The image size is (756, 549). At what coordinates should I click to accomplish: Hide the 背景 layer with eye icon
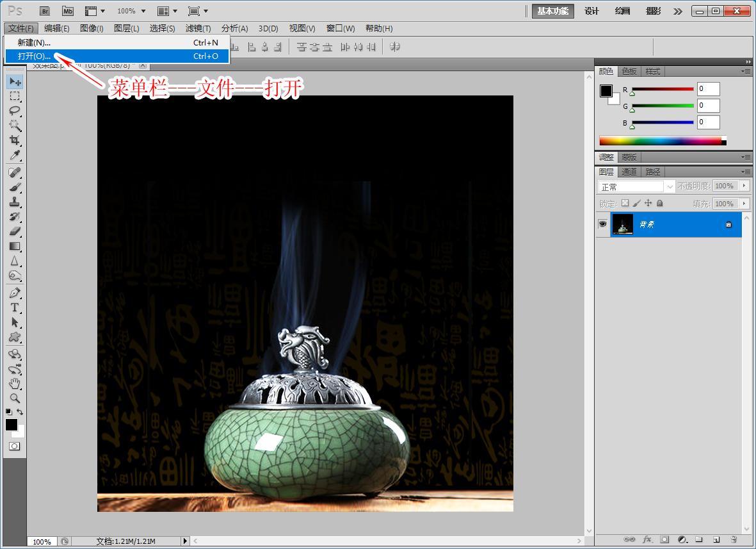602,224
